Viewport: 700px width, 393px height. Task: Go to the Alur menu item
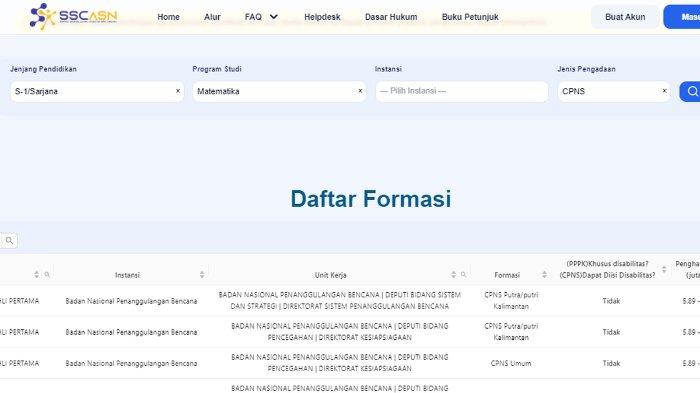click(x=212, y=17)
